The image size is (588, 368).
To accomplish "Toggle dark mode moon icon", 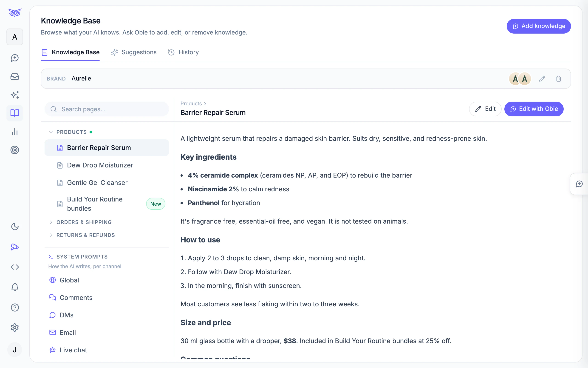I will (x=14, y=227).
